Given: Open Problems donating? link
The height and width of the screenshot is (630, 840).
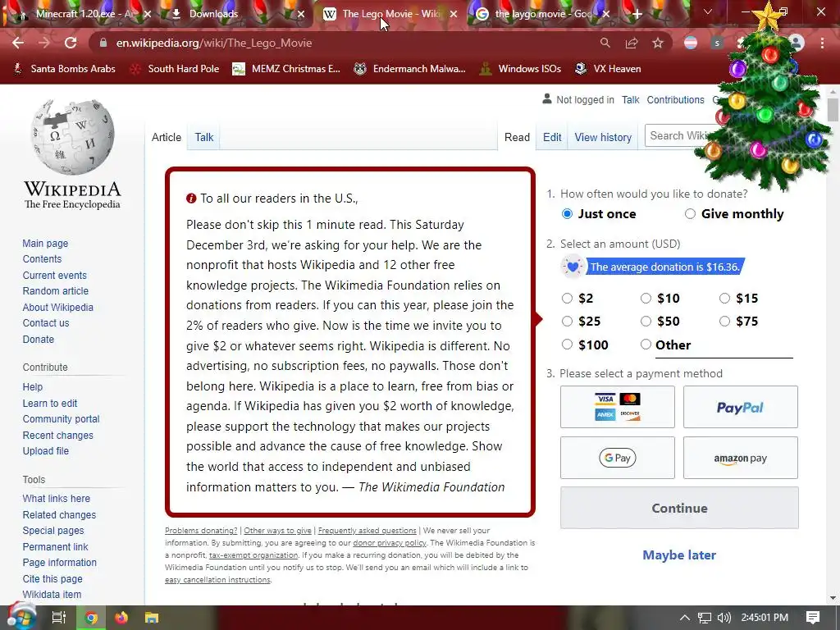Looking at the screenshot, I should (201, 531).
